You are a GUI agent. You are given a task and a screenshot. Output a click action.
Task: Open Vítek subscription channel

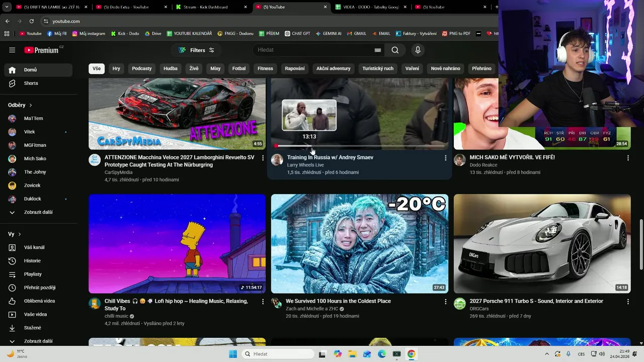38,132
